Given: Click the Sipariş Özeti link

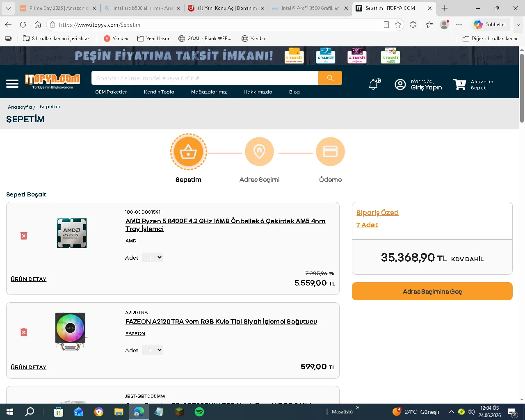Looking at the screenshot, I should coord(377,212).
